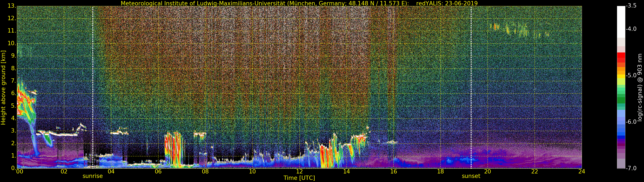Click the 'sunset' label below the time axis
The height and width of the screenshot is (182, 644).
tap(471, 176)
